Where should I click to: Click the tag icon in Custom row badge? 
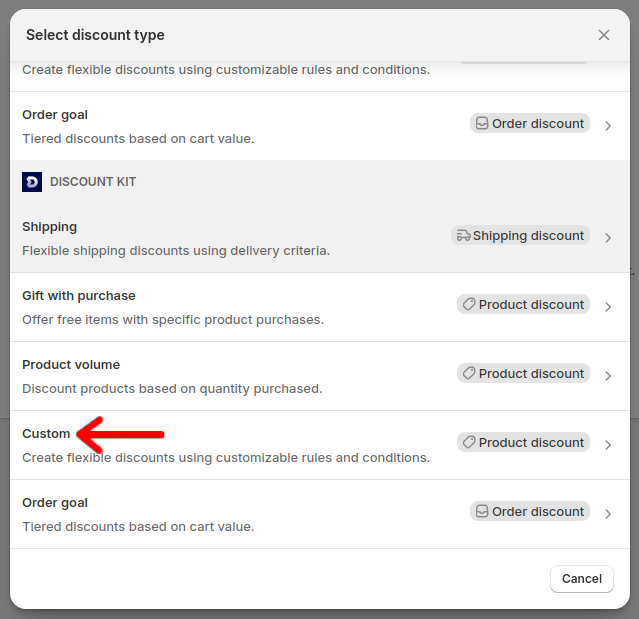coord(469,442)
